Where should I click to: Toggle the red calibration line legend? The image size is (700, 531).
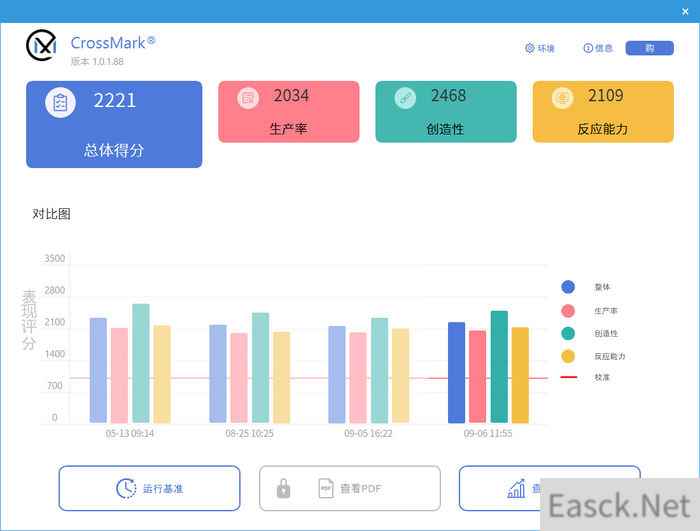pyautogui.click(x=569, y=377)
